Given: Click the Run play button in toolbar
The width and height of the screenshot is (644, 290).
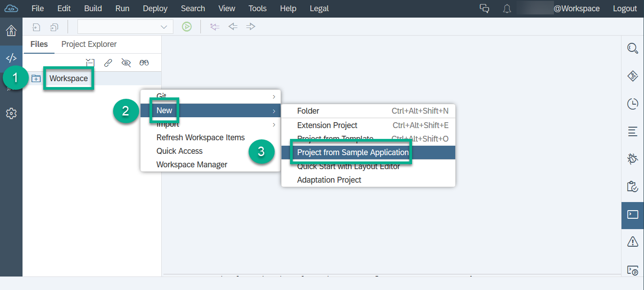Looking at the screenshot, I should point(186,27).
